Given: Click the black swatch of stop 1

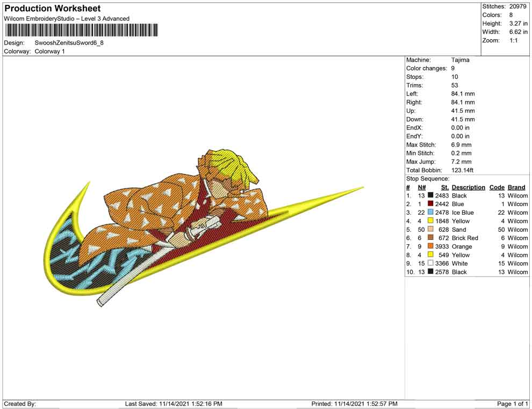Looking at the screenshot, I should pos(430,195).
